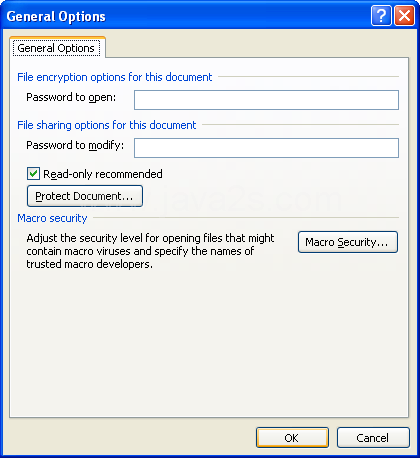The image size is (420, 458).
Task: Click the "Password to modify:" label
Action: click(x=75, y=145)
